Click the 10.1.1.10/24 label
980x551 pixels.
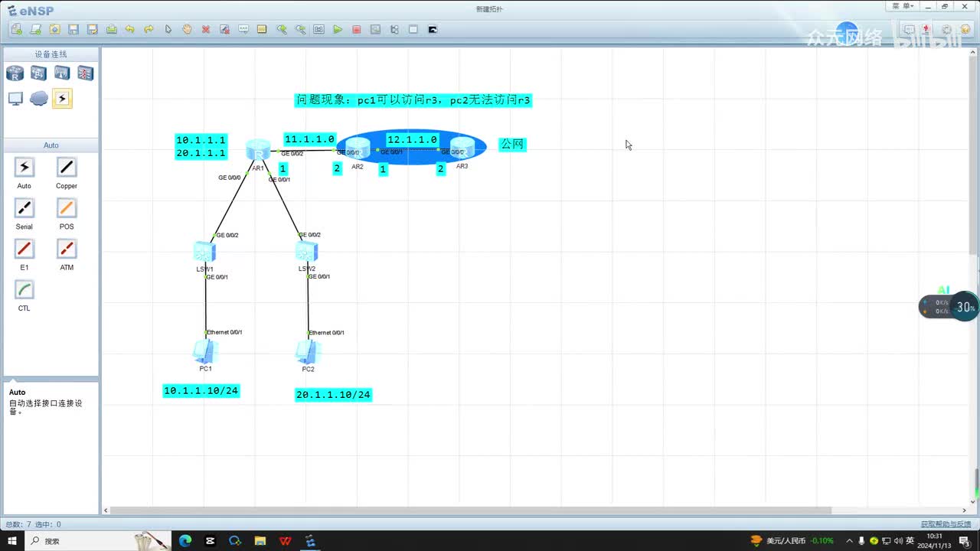(201, 391)
